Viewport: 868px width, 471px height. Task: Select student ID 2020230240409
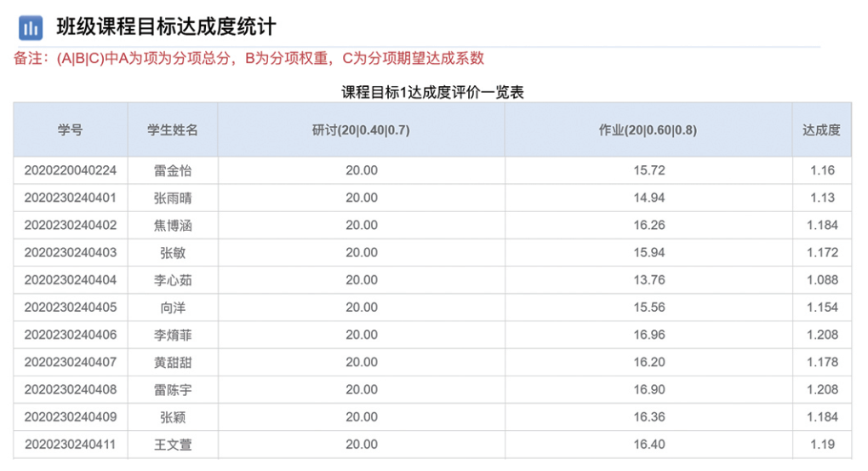point(71,416)
